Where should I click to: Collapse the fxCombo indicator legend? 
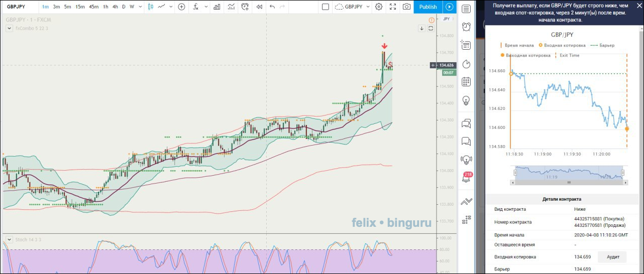point(9,29)
